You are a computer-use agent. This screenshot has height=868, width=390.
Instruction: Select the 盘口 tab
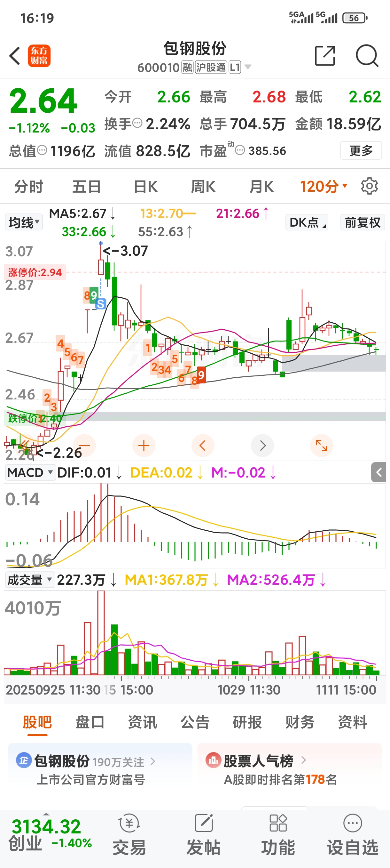(x=90, y=722)
